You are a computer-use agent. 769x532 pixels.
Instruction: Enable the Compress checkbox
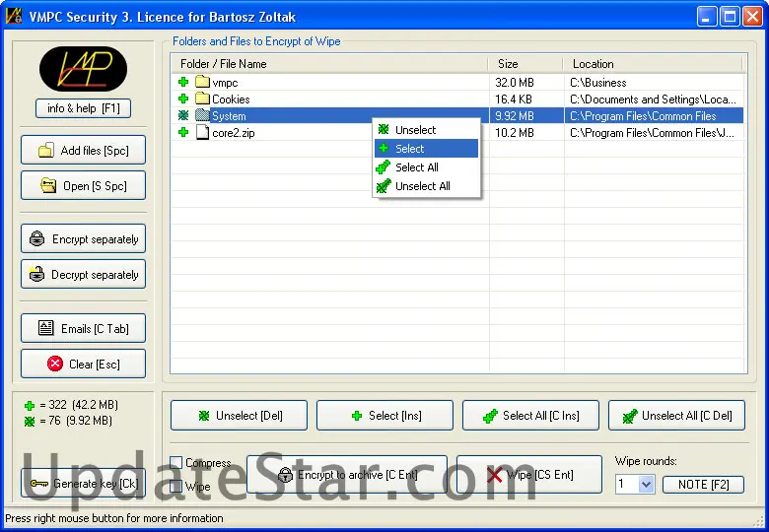click(x=176, y=463)
